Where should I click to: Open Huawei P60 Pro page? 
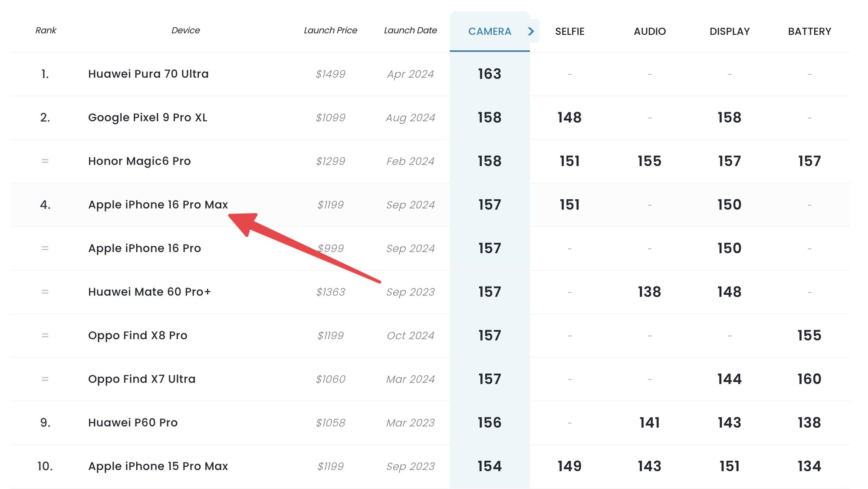133,423
